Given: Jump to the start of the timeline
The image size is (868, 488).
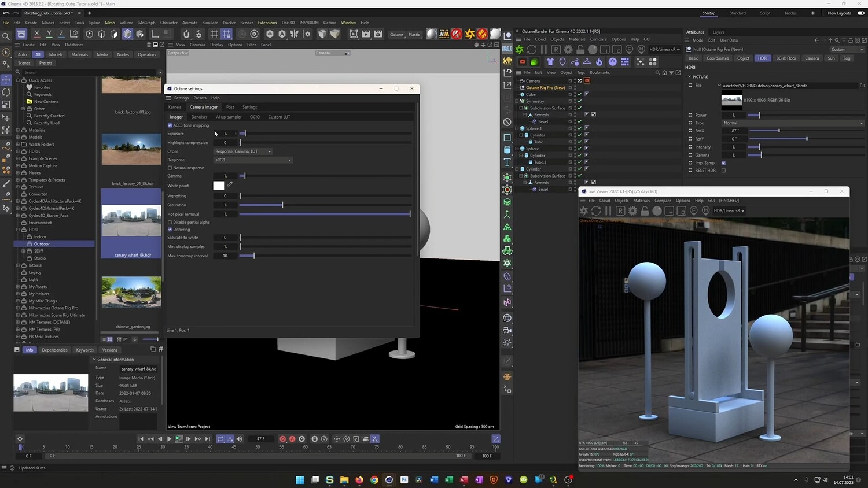Looking at the screenshot, I should click(141, 439).
